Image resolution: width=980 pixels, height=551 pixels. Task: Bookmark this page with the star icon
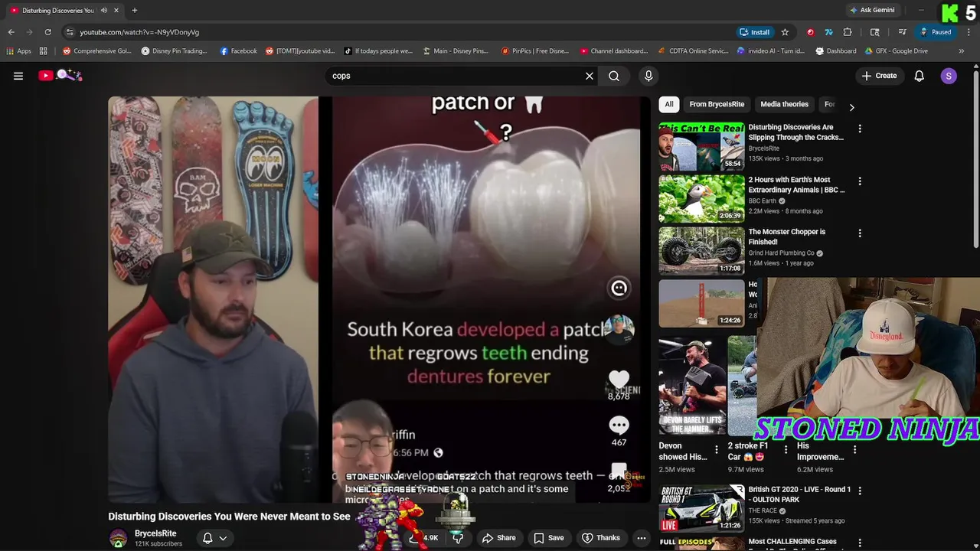785,32
